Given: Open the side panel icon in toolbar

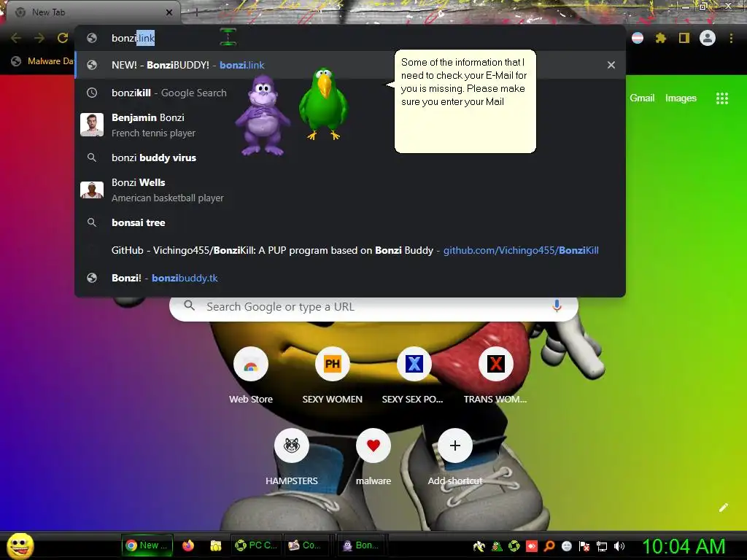Looking at the screenshot, I should point(684,38).
